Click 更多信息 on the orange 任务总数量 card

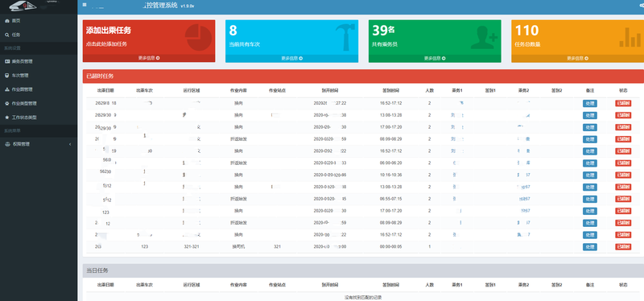pyautogui.click(x=577, y=58)
